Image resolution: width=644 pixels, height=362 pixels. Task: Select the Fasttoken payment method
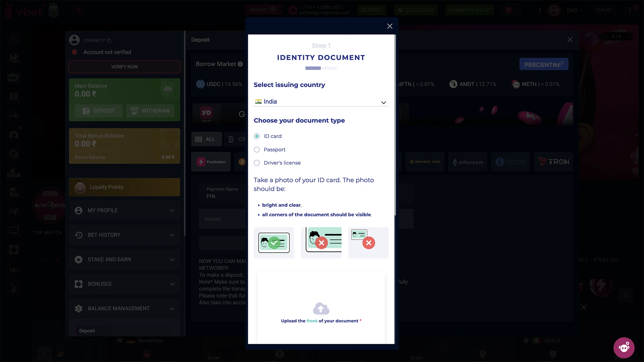coord(211,162)
